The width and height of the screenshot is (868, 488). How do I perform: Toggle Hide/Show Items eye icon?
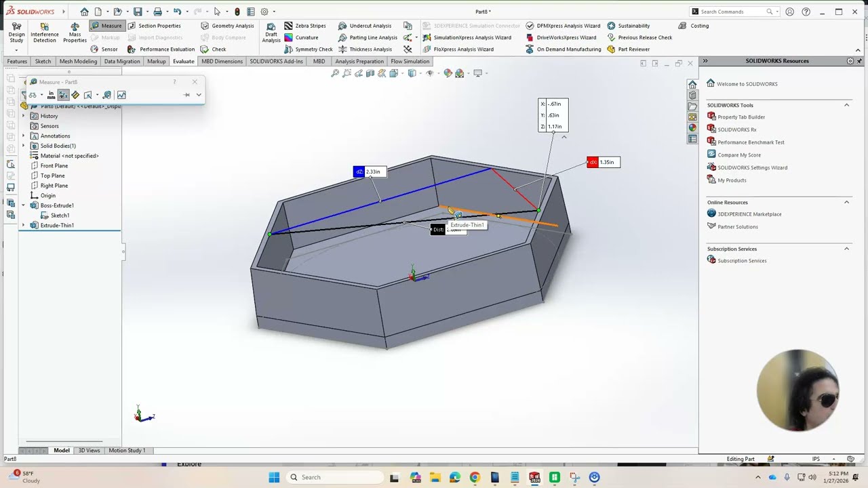point(429,73)
